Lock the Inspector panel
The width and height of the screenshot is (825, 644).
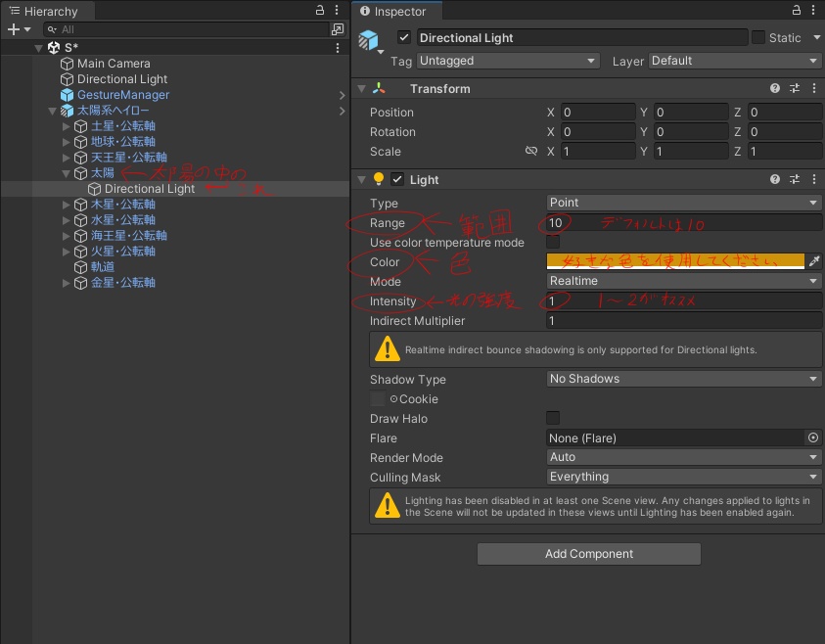tap(796, 10)
